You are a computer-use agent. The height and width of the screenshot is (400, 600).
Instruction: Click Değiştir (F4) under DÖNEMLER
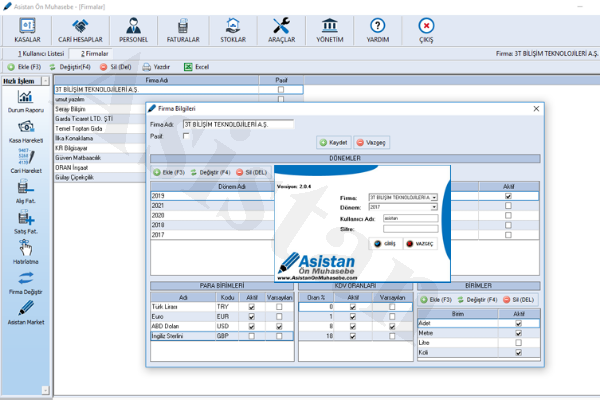210,173
